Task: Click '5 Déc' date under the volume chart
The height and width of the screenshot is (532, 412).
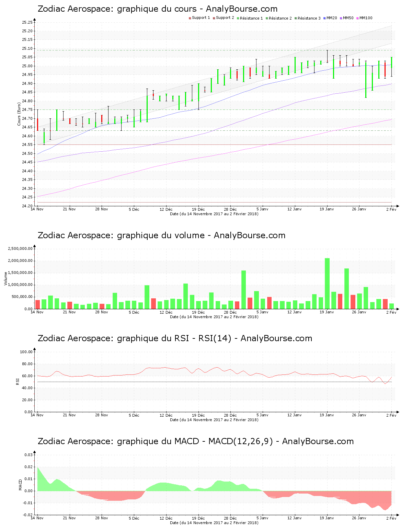Action: (134, 312)
